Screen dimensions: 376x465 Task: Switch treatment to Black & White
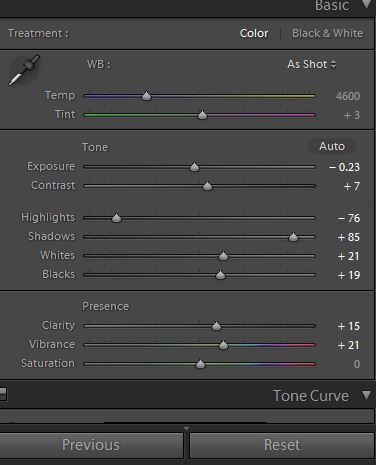coord(327,33)
